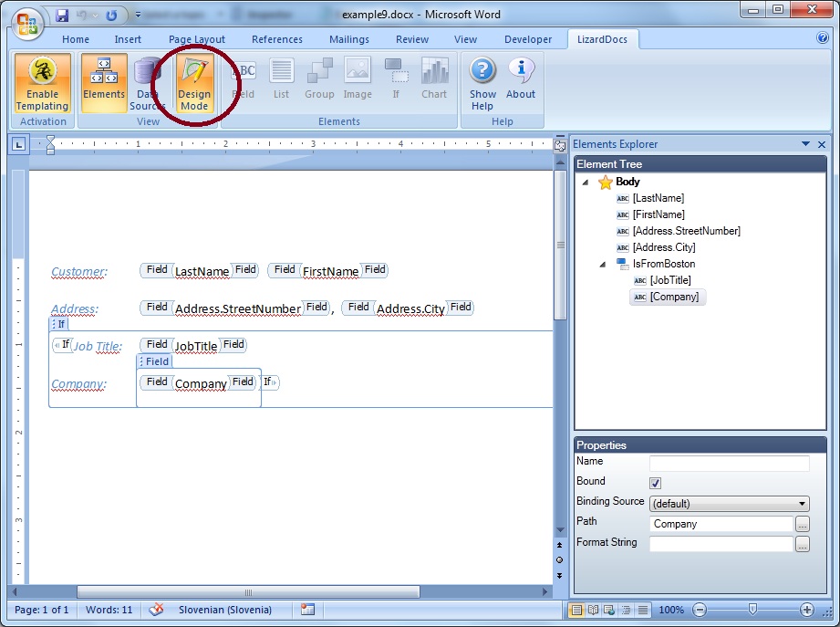This screenshot has width=840, height=627.
Task: Toggle the View Ruler button above scrollbar
Action: pos(560,145)
